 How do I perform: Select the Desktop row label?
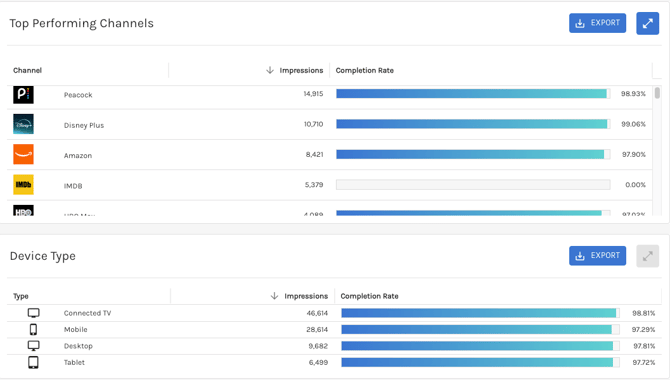(78, 346)
